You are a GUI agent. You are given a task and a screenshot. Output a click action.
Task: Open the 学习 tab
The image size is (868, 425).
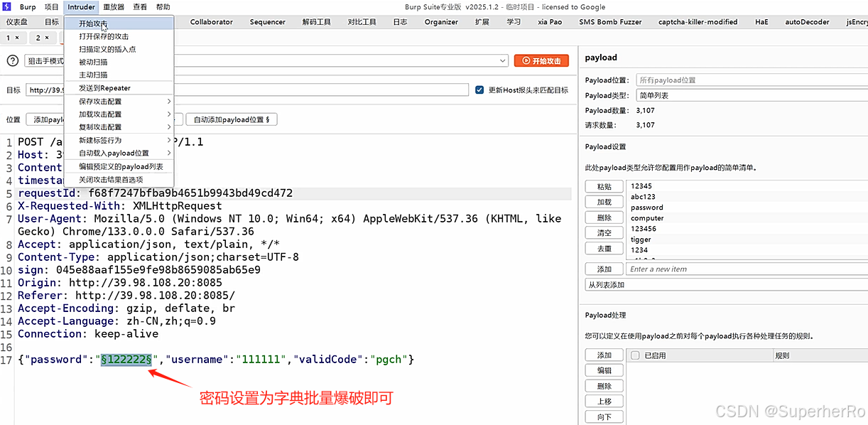click(x=514, y=22)
